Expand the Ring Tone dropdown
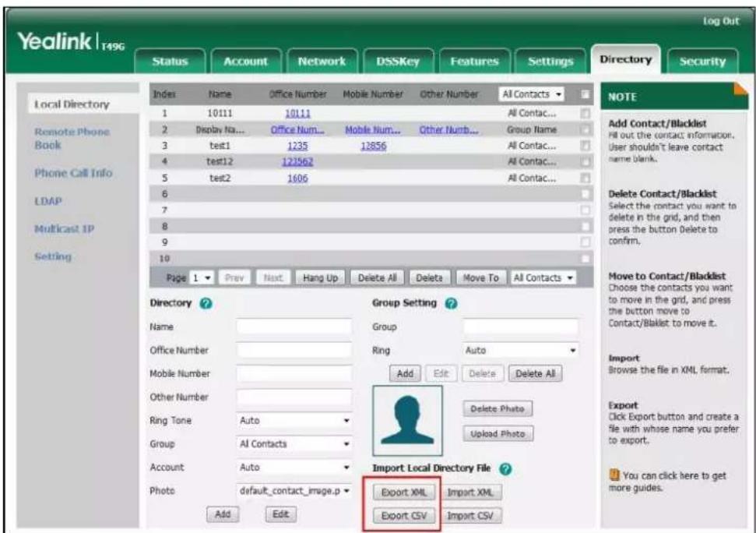The width and height of the screenshot is (756, 533). tap(294, 421)
